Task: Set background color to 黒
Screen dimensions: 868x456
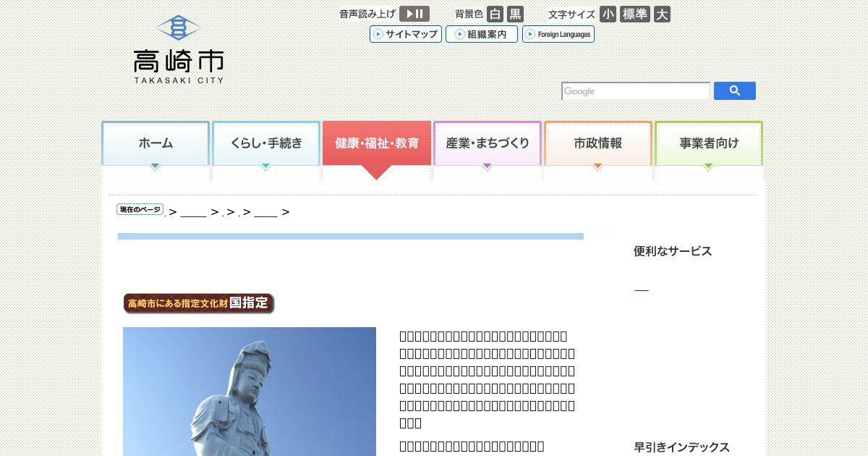Action: coord(515,14)
